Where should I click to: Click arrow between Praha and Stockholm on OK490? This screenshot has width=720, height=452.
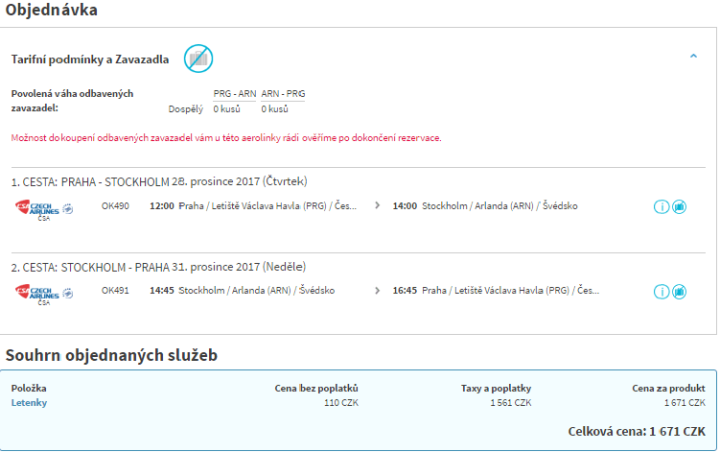click(x=377, y=206)
